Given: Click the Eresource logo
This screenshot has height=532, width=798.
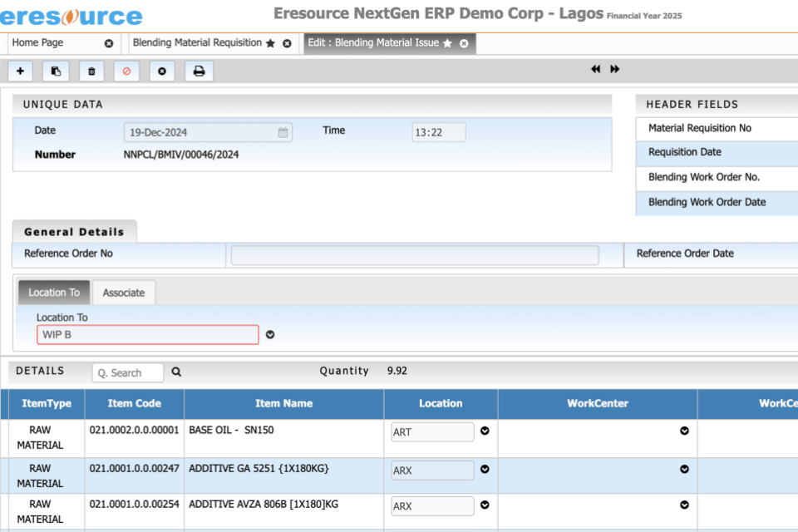Looking at the screenshot, I should pos(71,17).
